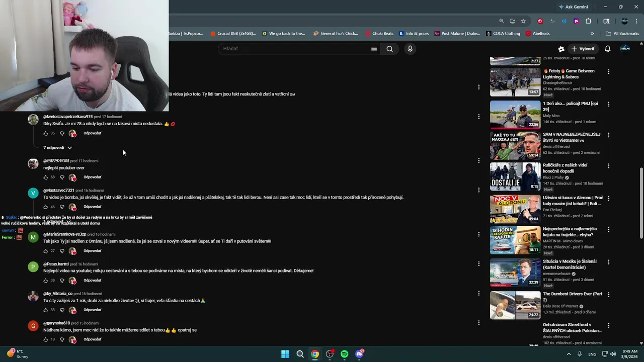Open the @vlastasvec7321 channel avatar
Screen dimensions: 644x362
click(33, 193)
